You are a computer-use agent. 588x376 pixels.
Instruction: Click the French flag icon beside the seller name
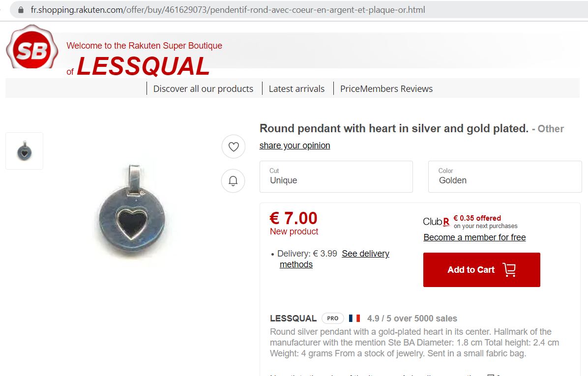354,318
